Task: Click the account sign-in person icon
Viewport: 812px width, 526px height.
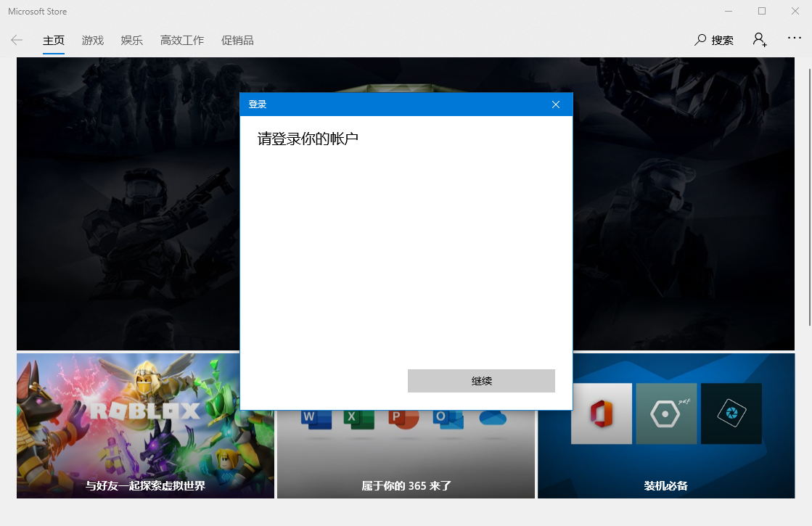Action: click(760, 40)
